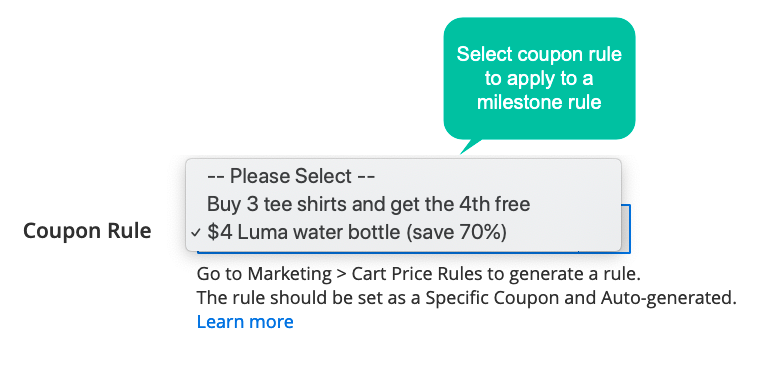Click the word 'Auto-generated' in the note
The height and width of the screenshot is (380, 766).
(x=668, y=298)
